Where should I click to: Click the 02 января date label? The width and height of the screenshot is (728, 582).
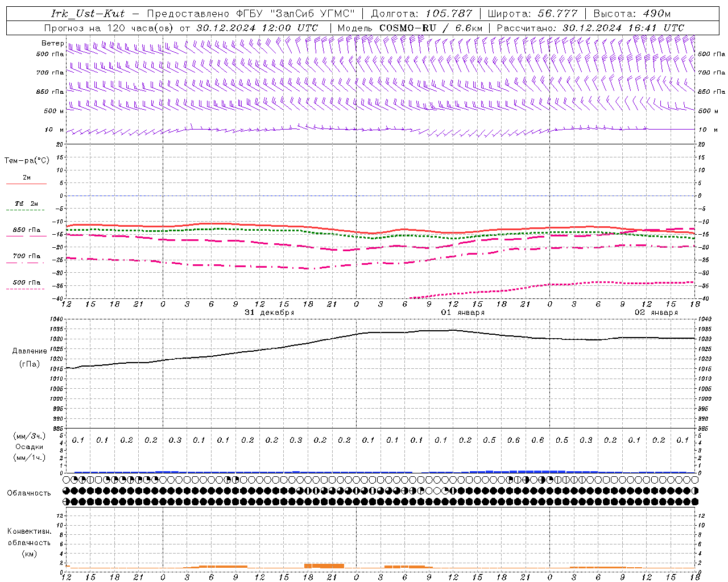pyautogui.click(x=656, y=313)
